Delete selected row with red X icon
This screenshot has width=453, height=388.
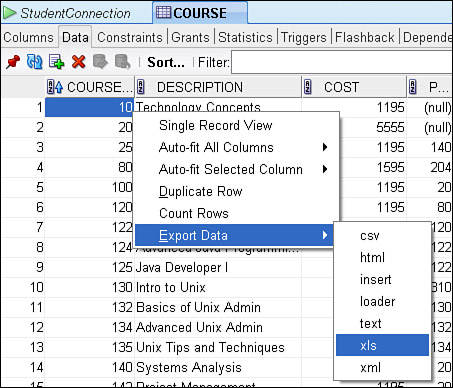78,62
